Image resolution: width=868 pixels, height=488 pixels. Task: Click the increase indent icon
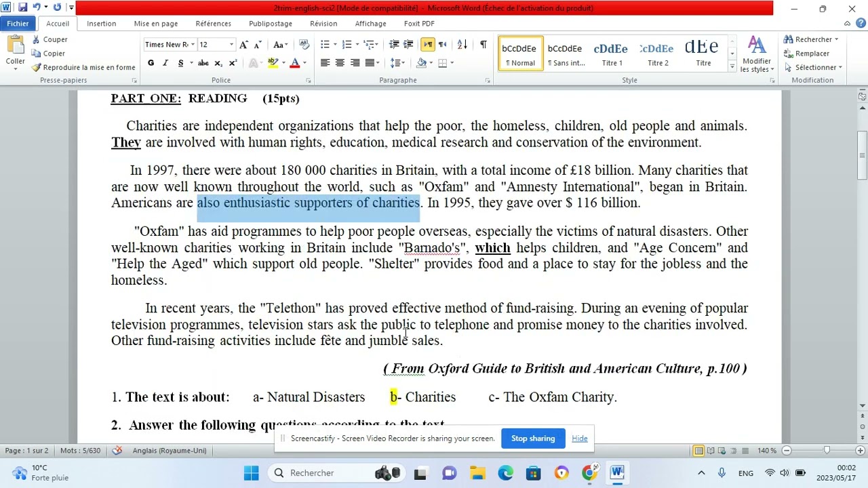point(408,45)
